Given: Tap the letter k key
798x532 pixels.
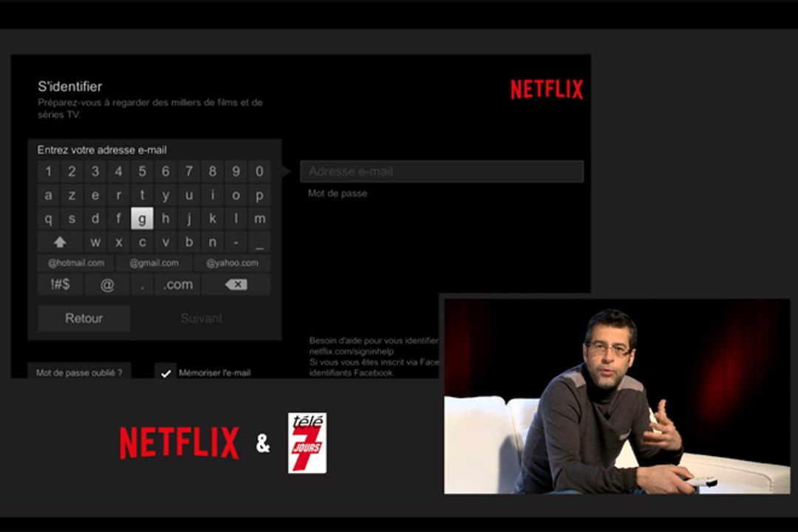Looking at the screenshot, I should click(x=212, y=219).
